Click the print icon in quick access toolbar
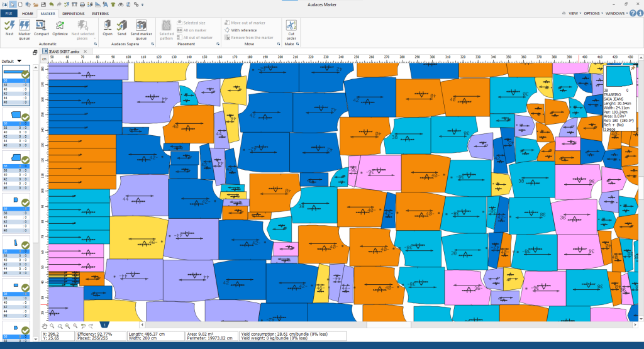The width and height of the screenshot is (644, 349). [82, 4]
